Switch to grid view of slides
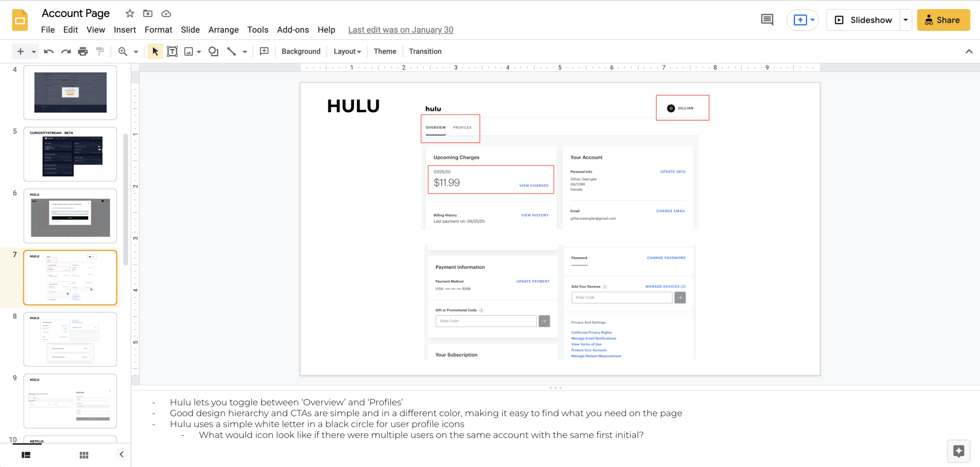 [84, 455]
